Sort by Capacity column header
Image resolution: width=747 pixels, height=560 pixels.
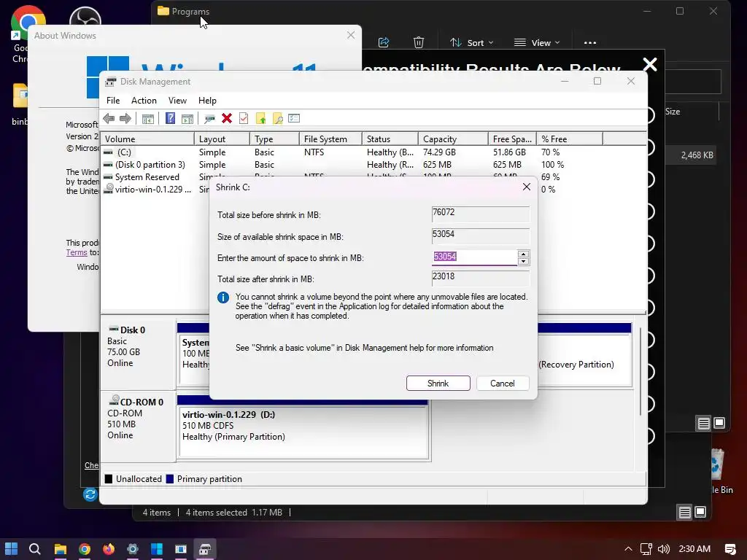click(453, 139)
